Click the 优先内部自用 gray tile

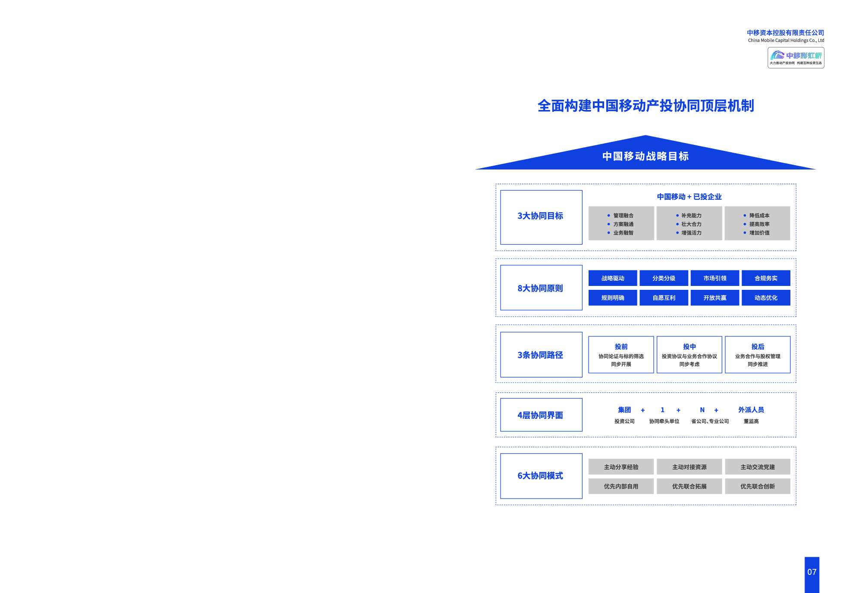point(621,486)
